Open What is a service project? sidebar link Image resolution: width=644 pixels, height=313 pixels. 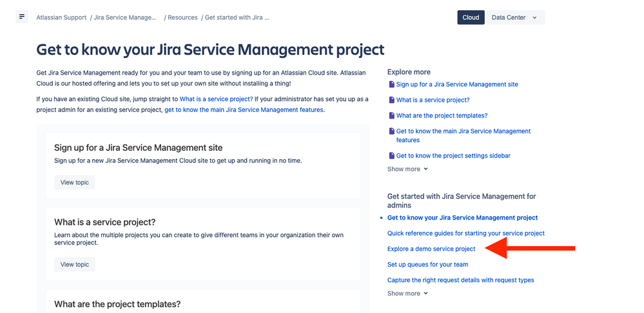click(433, 100)
